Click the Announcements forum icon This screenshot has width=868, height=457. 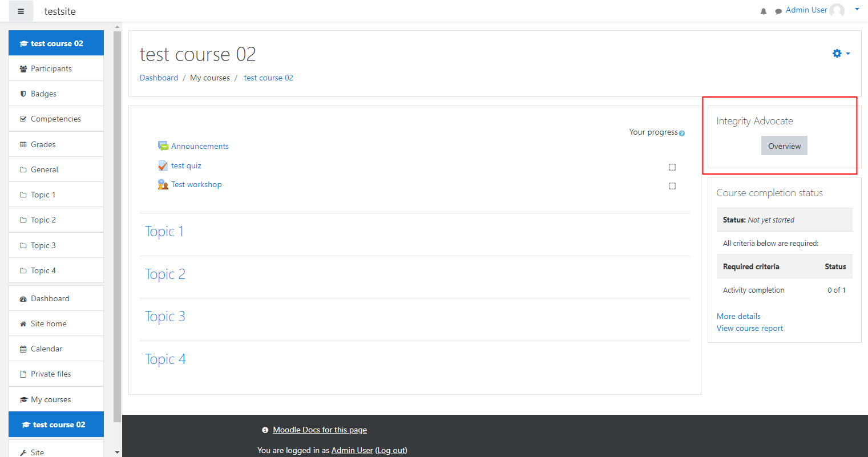163,146
